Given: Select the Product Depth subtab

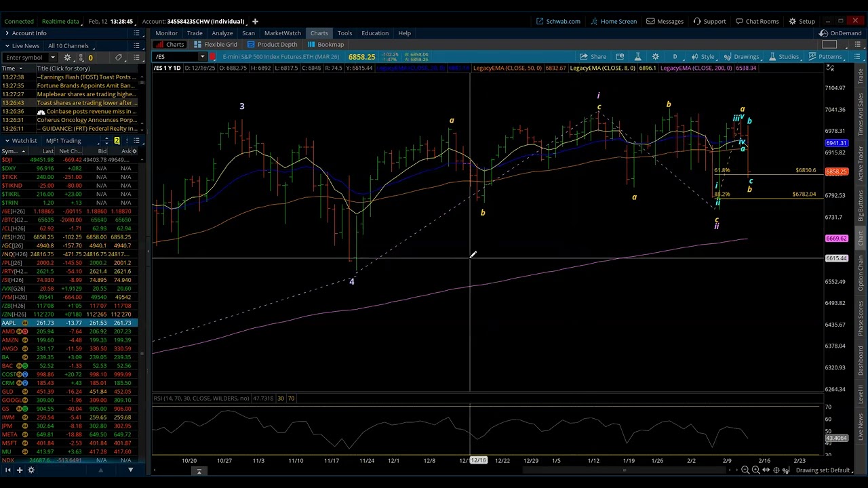Looking at the screenshot, I should 272,45.
